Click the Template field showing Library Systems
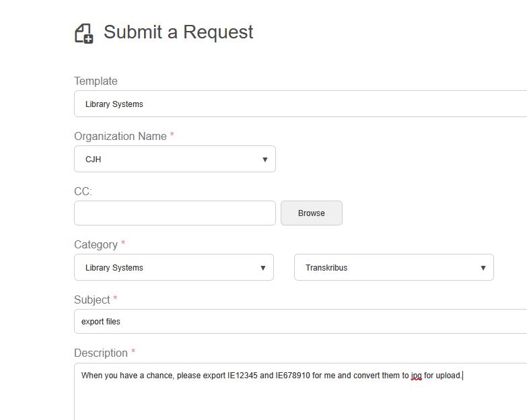 pyautogui.click(x=300, y=104)
